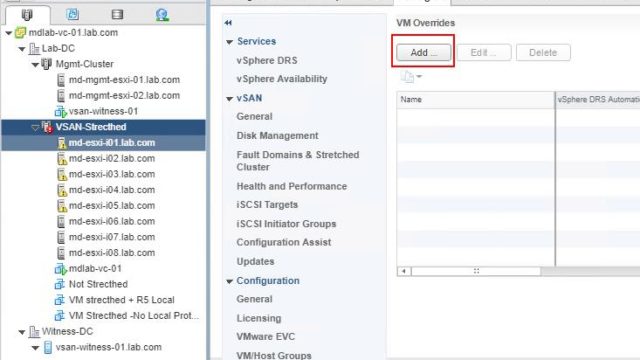Viewport: 640px width, 360px height.
Task: Click the Delete override button
Action: 543,52
